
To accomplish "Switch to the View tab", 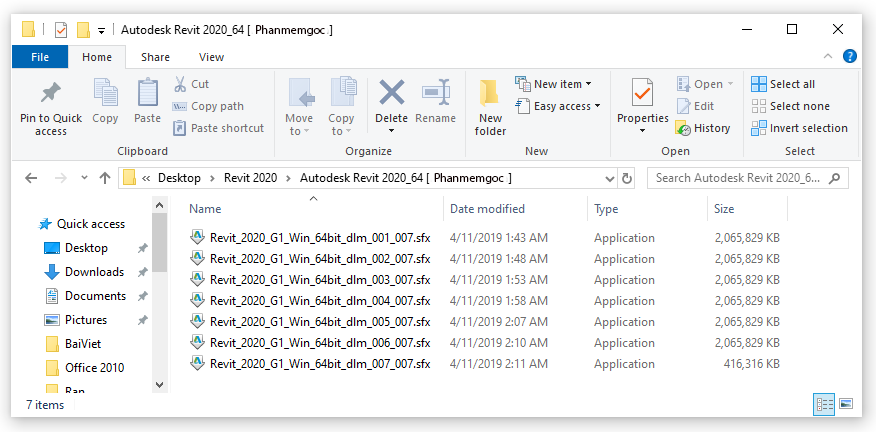I will pos(211,57).
